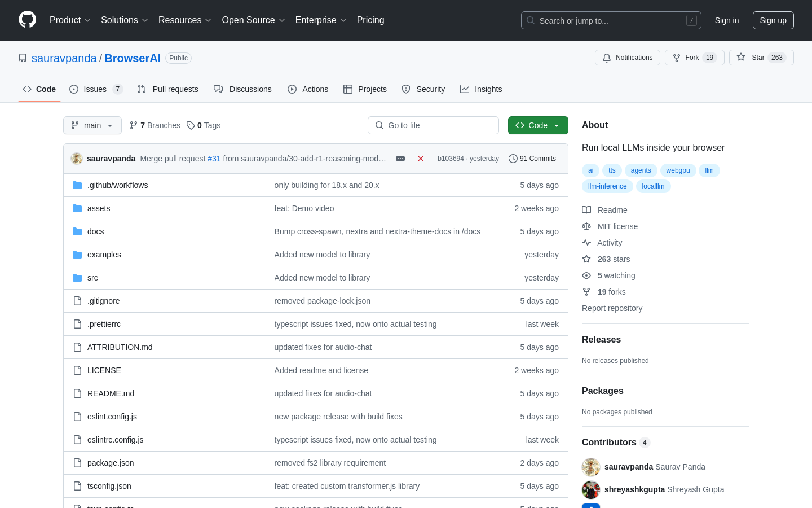View 91 Commits history
This screenshot has height=508, width=812.
(532, 159)
